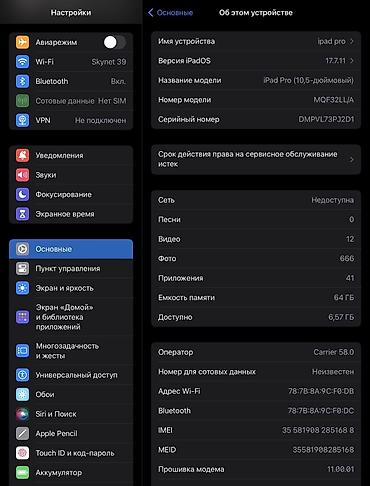Tap the Основные gear icon
370x486 pixels.
(22, 249)
